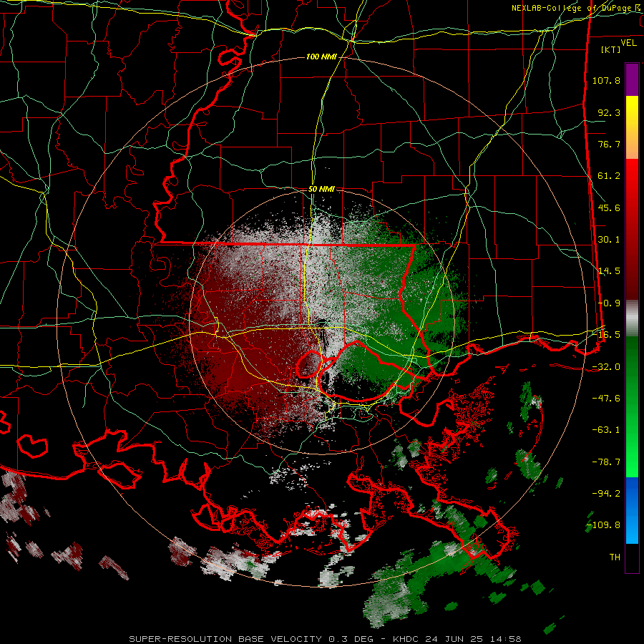
Task: Click the 100 NMI range ring label
Action: (321, 57)
